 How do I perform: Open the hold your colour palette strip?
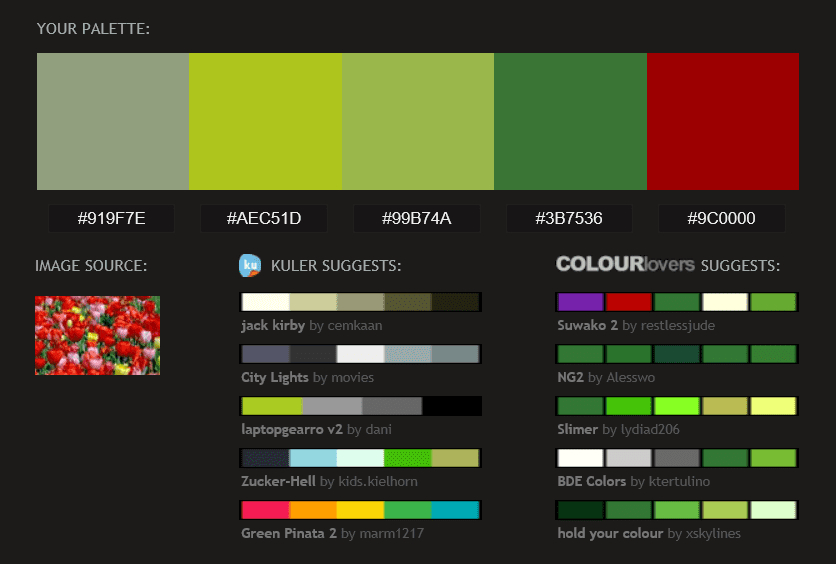click(x=677, y=510)
